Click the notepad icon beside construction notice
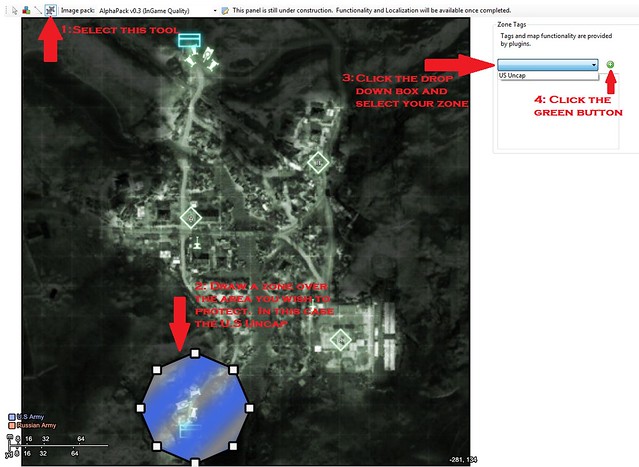Image resolution: width=639 pixels, height=467 pixels. point(225,11)
